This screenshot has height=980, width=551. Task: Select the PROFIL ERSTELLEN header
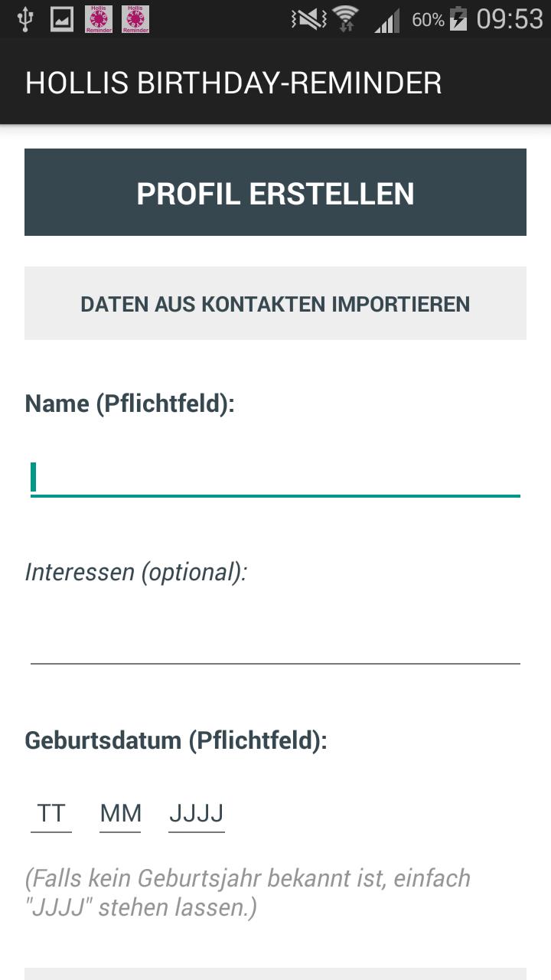(275, 191)
